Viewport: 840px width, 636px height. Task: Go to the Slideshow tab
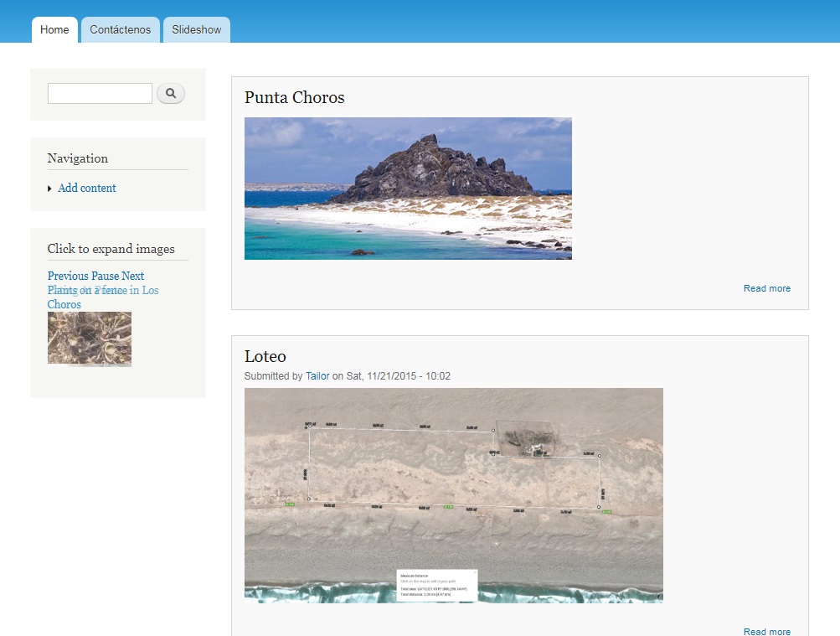(x=197, y=30)
